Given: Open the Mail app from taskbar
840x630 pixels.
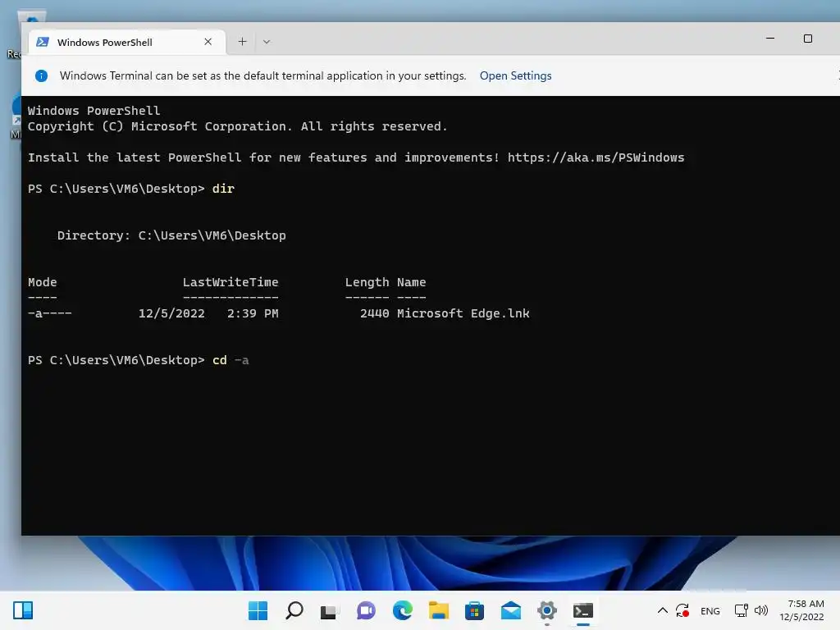Looking at the screenshot, I should tap(510, 610).
